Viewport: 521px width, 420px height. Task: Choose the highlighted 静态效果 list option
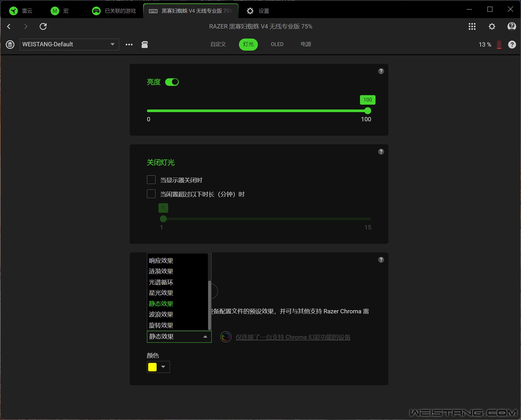[x=177, y=304]
